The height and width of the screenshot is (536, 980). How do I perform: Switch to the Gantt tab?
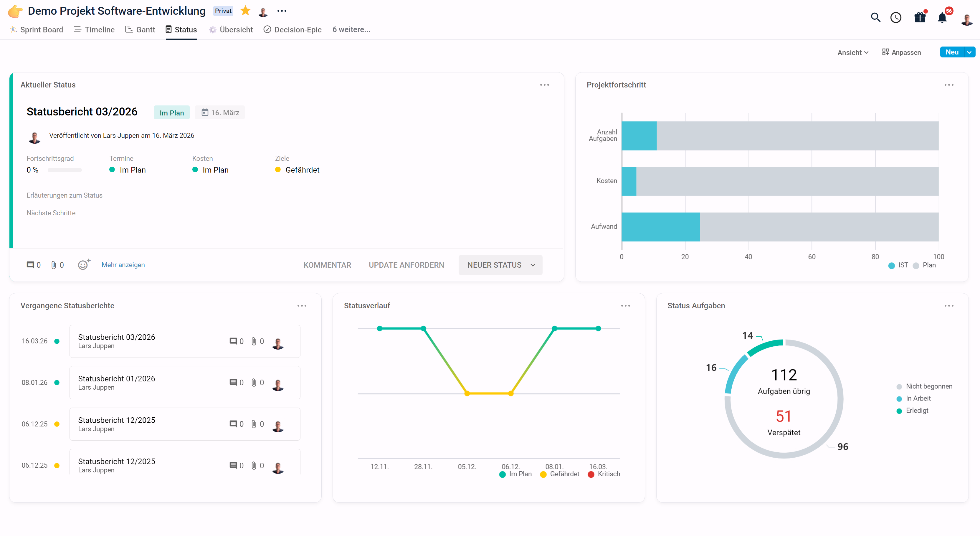pyautogui.click(x=140, y=30)
